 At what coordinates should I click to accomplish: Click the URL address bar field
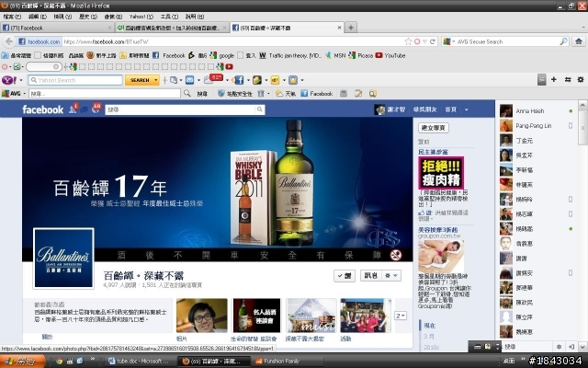(x=232, y=41)
